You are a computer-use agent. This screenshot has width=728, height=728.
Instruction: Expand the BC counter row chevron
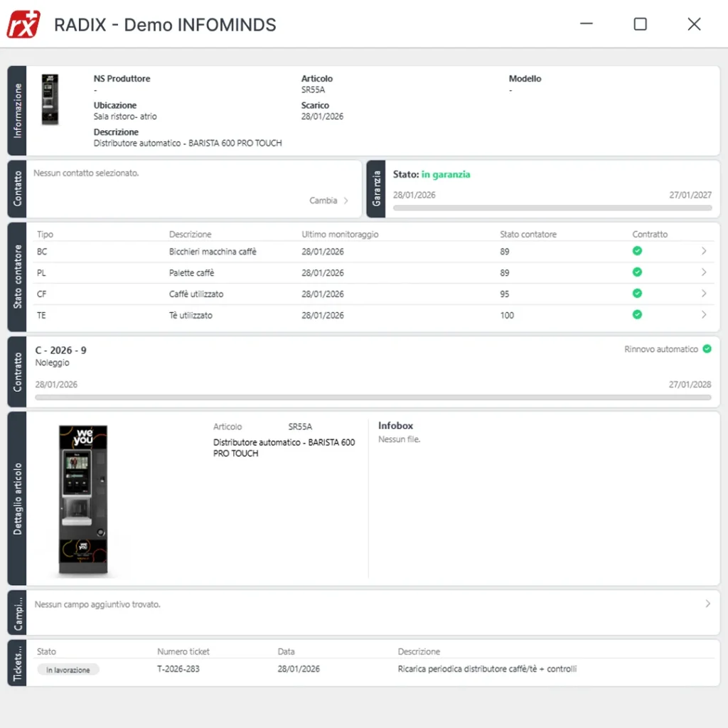coord(704,251)
